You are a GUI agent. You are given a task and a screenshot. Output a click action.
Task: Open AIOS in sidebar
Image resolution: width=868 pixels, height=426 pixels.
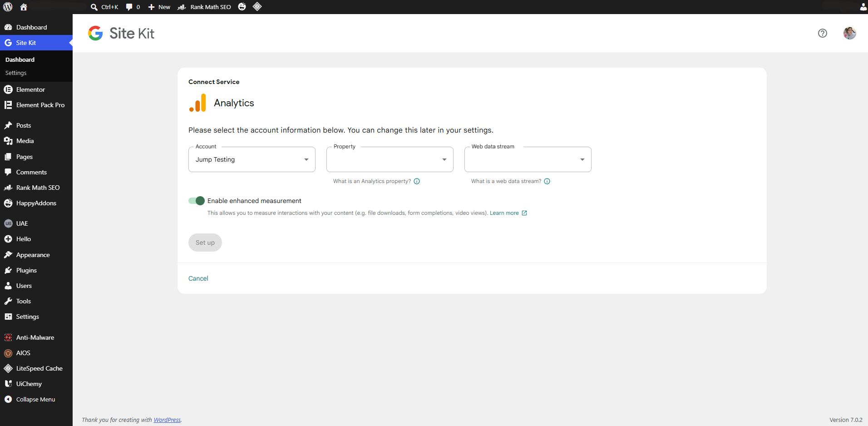[36, 353]
